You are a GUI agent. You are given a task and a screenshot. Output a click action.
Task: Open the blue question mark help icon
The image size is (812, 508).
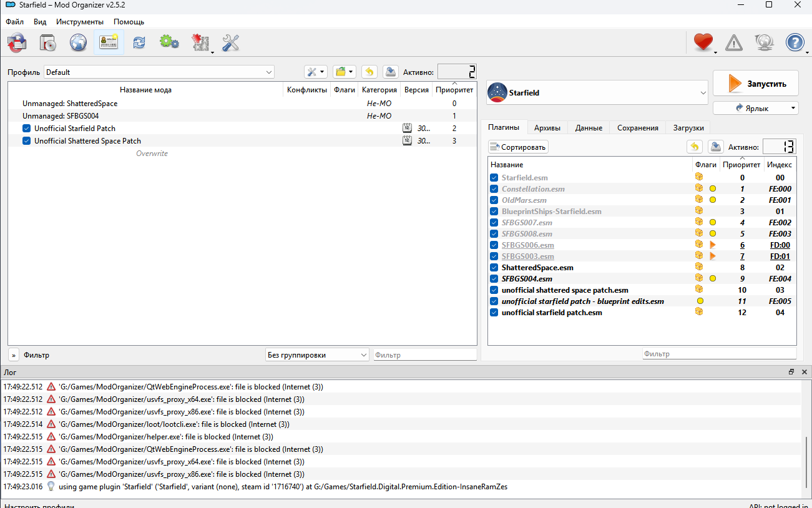click(795, 42)
